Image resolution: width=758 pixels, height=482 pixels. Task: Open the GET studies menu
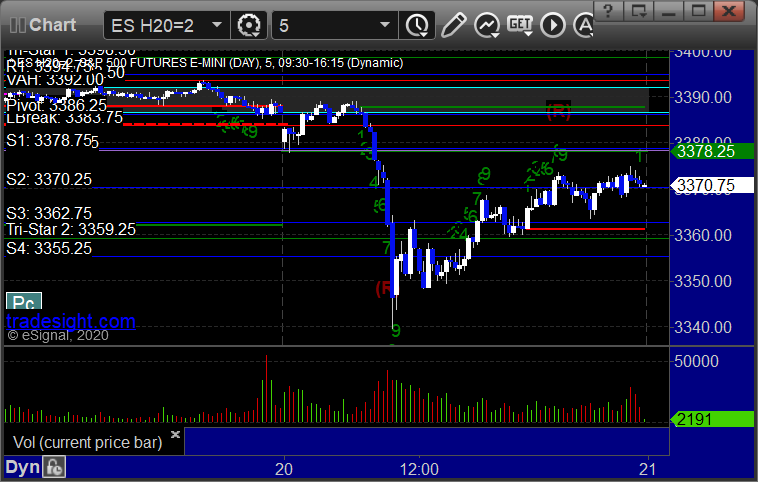pyautogui.click(x=520, y=25)
